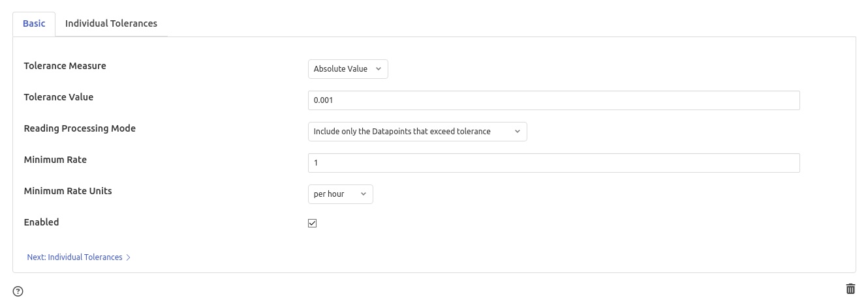Click into the Tolerance Value field
The image size is (868, 305).
click(553, 100)
